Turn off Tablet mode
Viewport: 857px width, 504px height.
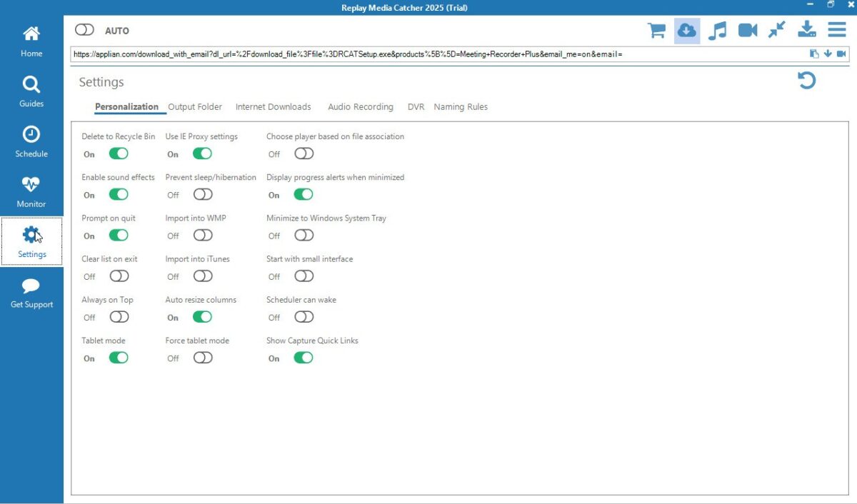pyautogui.click(x=119, y=358)
